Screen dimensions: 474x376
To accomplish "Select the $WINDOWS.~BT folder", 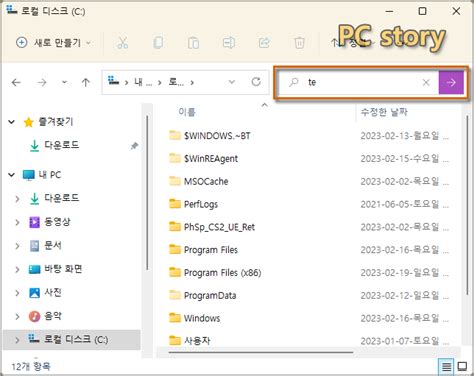I will click(x=210, y=136).
